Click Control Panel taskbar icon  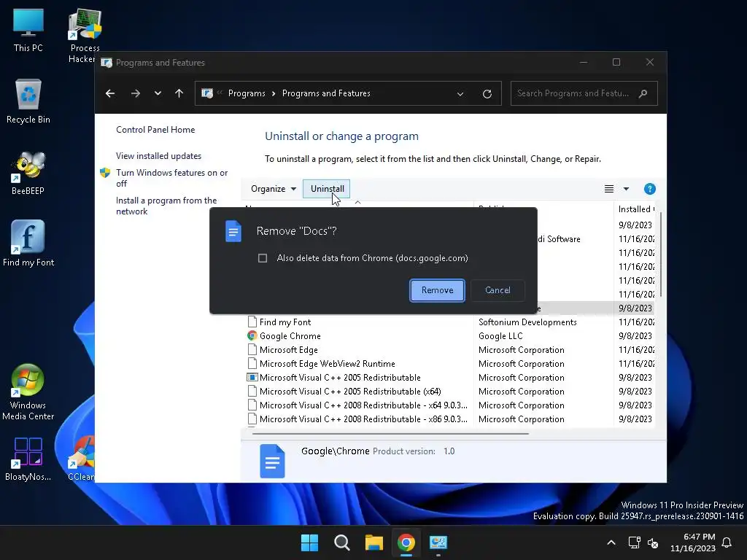coord(438,542)
